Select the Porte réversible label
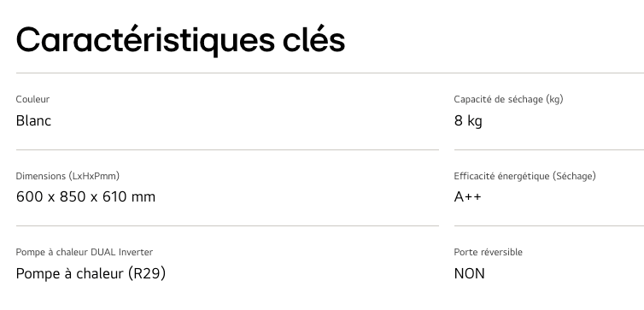Viewport: 644px width, 310px height. coord(489,252)
